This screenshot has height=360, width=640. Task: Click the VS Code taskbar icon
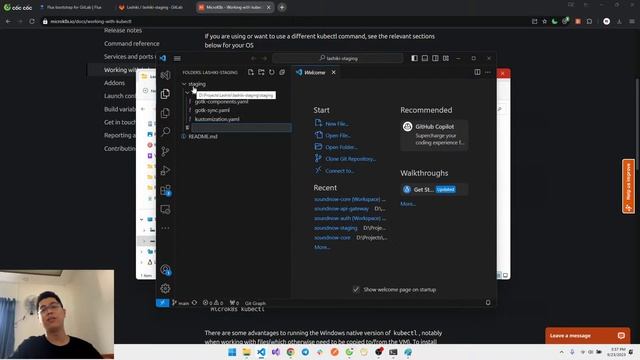click(x=261, y=352)
